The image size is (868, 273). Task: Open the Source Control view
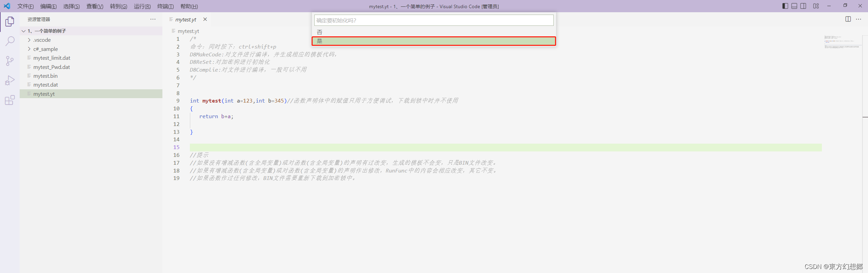(x=10, y=61)
